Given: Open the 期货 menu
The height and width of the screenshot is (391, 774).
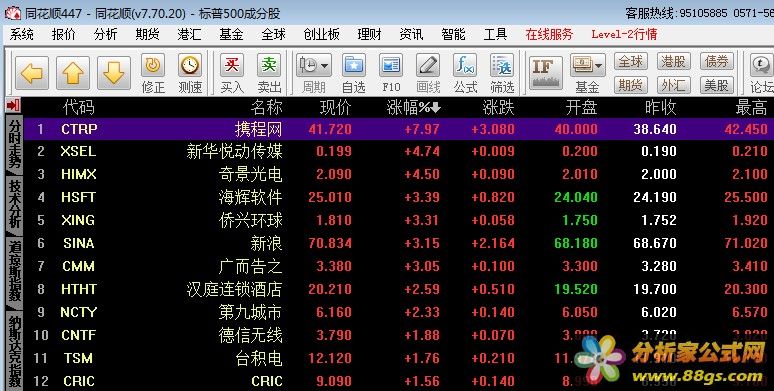Looking at the screenshot, I should click(x=148, y=35).
